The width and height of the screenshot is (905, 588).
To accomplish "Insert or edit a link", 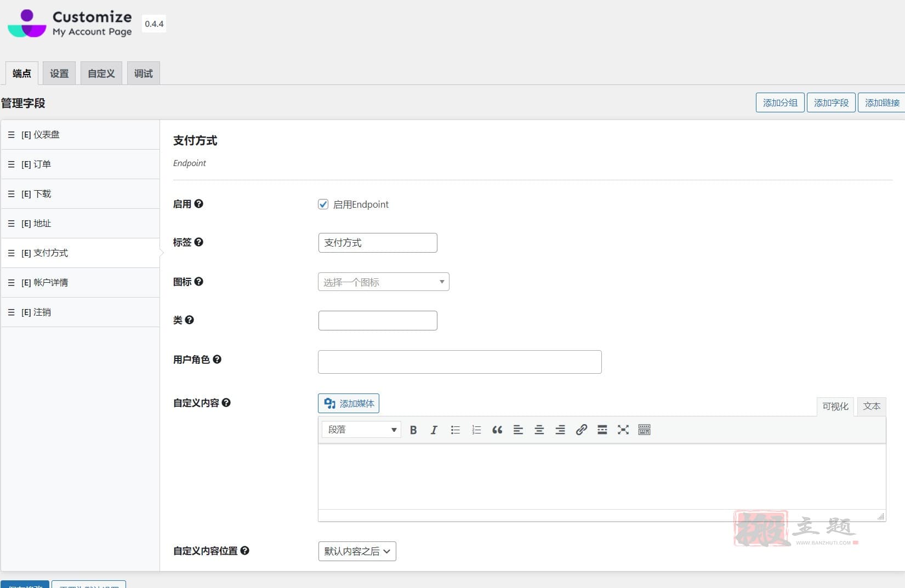I will coord(581,430).
